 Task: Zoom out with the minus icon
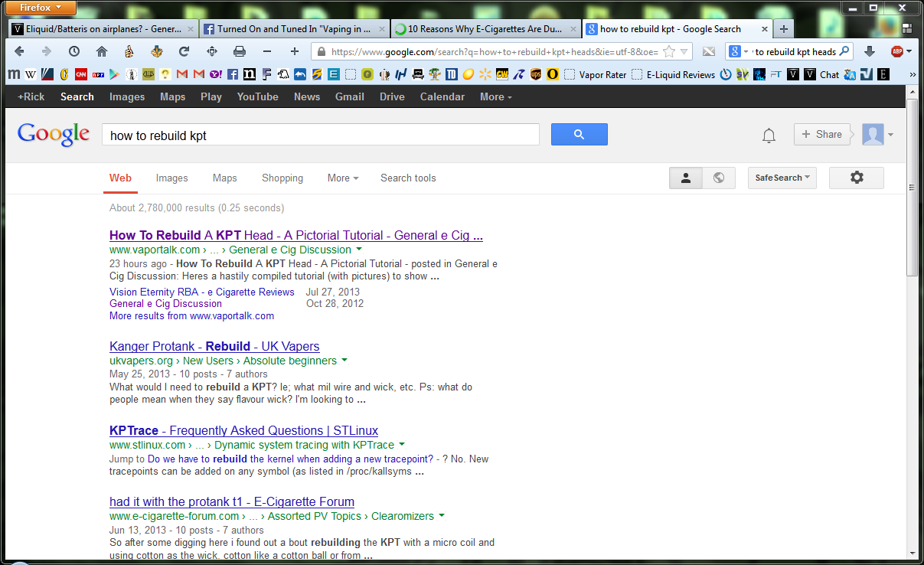tap(266, 51)
